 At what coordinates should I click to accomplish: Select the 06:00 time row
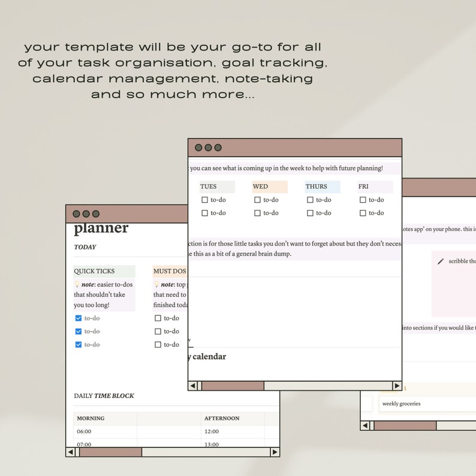click(x=105, y=432)
